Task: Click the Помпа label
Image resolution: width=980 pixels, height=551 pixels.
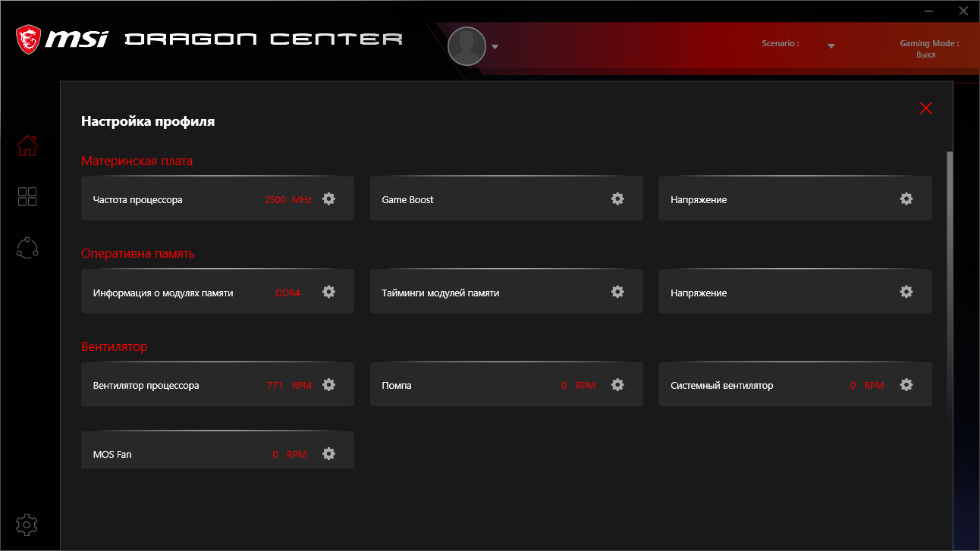Action: click(397, 386)
